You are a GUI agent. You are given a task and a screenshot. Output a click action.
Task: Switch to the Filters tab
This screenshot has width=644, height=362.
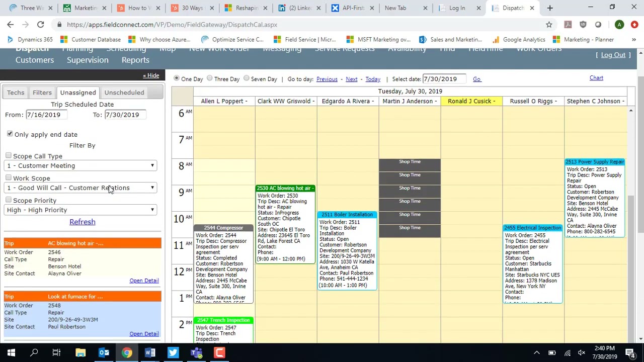[x=42, y=93]
